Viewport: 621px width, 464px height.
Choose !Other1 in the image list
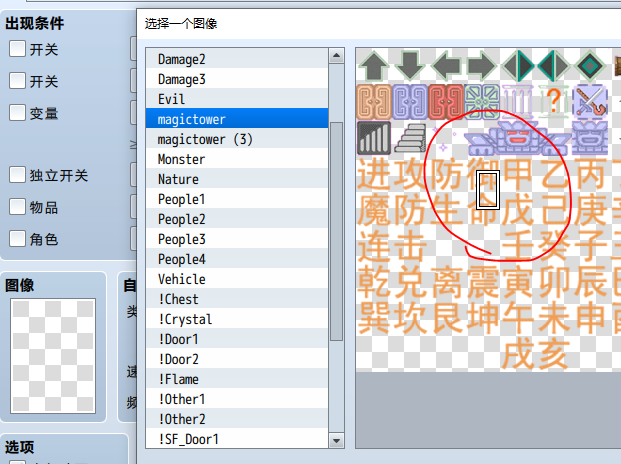click(x=237, y=399)
